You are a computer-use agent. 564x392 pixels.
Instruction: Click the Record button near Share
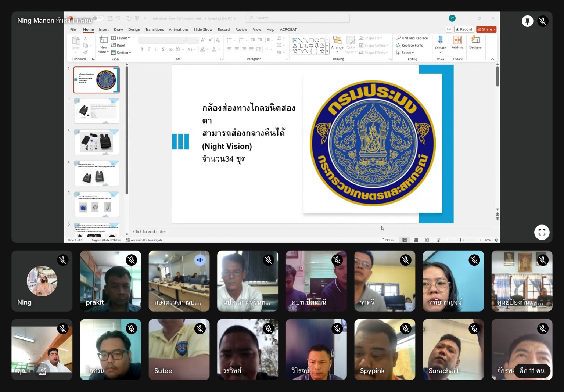tap(464, 29)
